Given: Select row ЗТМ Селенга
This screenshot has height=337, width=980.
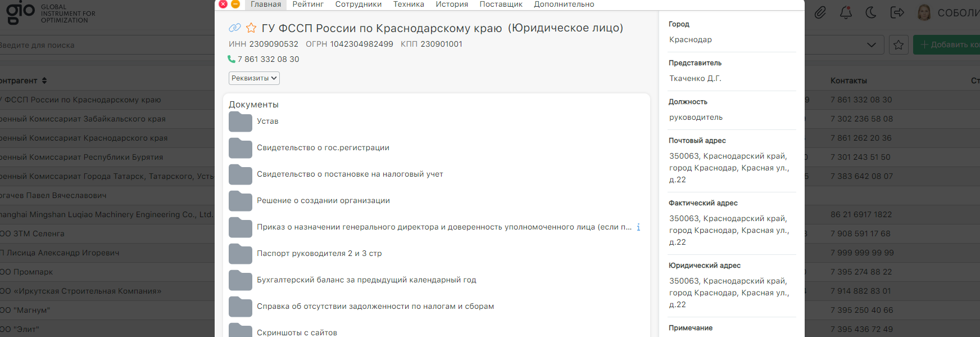Looking at the screenshot, I should pos(107,233).
